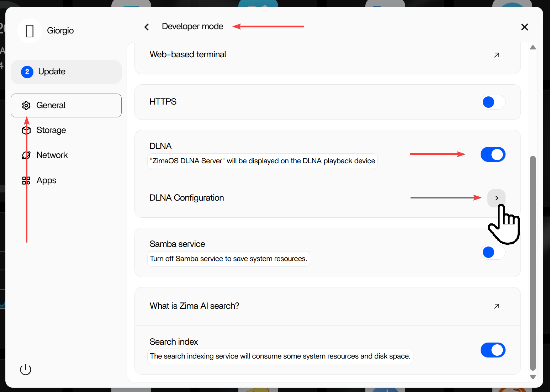Click the What is Zima AI search? link
This screenshot has width=550, height=392.
point(194,306)
